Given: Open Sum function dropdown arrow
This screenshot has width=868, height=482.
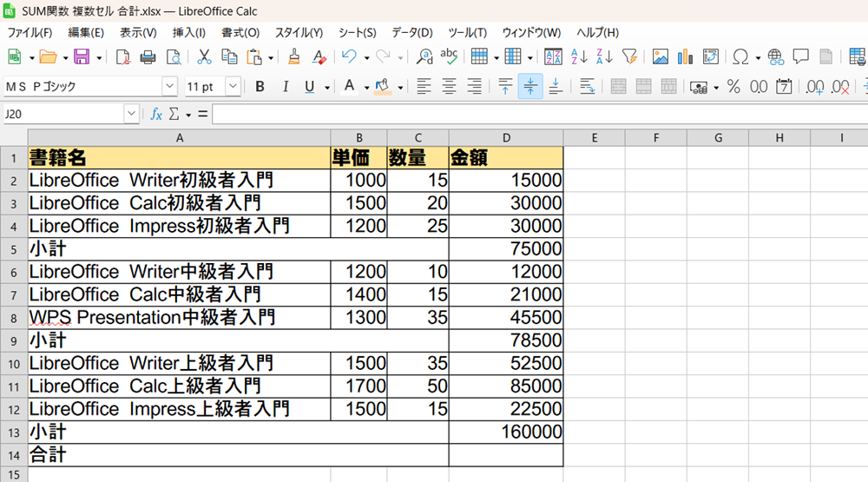Looking at the screenshot, I should (188, 116).
